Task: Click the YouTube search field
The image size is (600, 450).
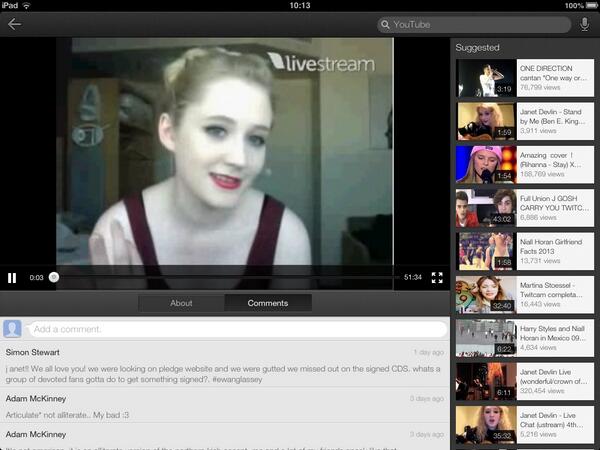Action: [474, 24]
